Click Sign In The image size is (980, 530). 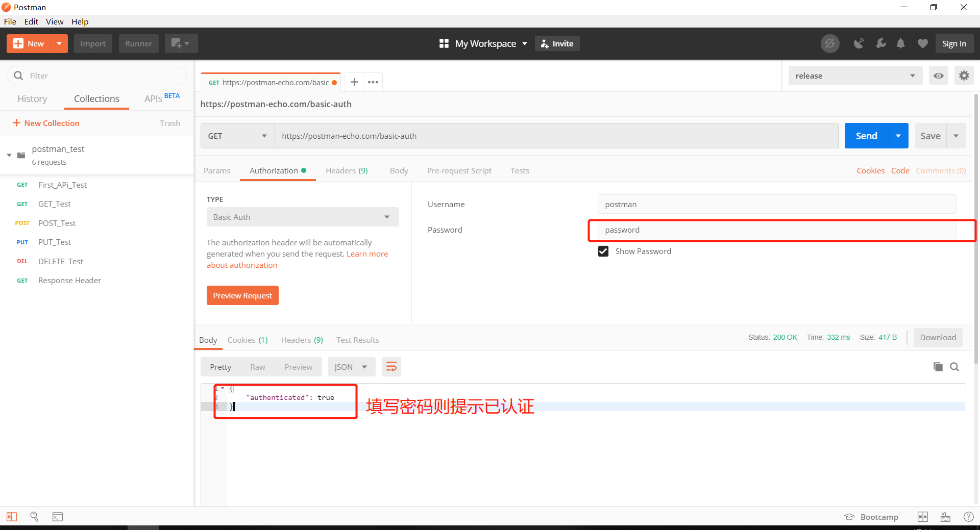click(954, 44)
